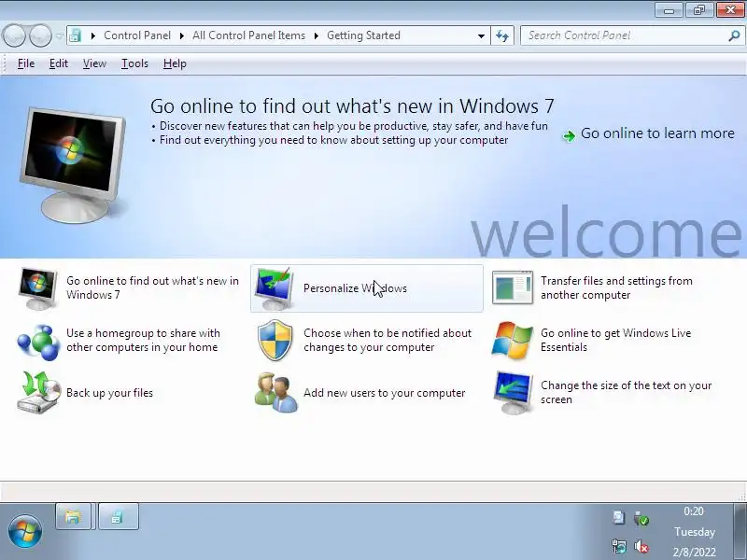747x560 pixels.
Task: Select Go online to get Windows Live Essentials
Action: (x=615, y=340)
